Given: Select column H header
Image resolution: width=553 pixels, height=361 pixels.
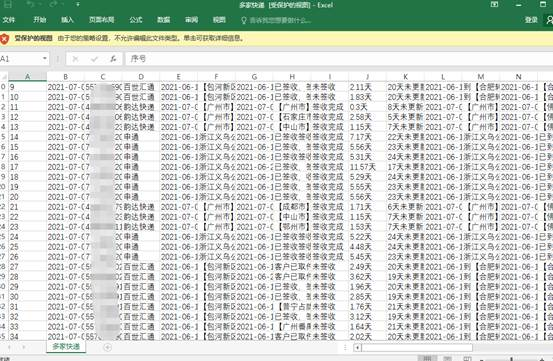Looking at the screenshot, I should click(x=292, y=77).
